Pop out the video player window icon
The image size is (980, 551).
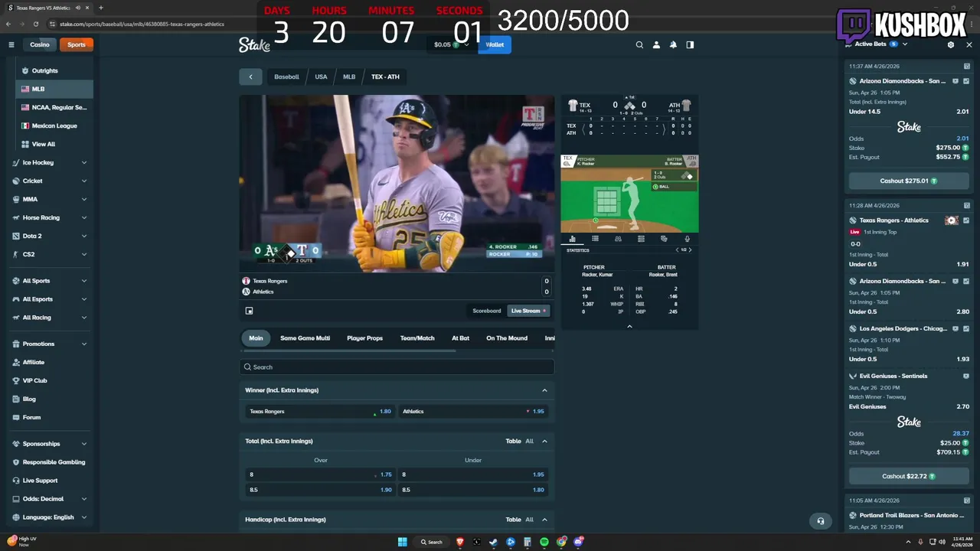tap(249, 311)
